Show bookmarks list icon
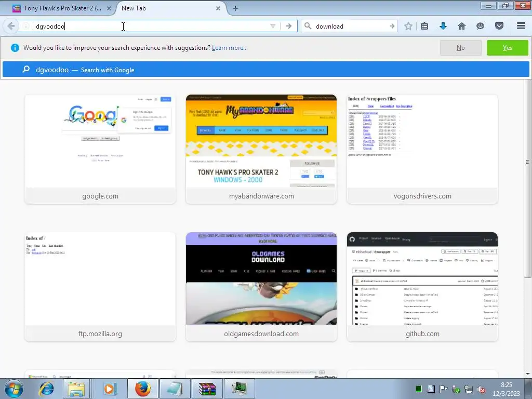532x399 pixels. 424,26
